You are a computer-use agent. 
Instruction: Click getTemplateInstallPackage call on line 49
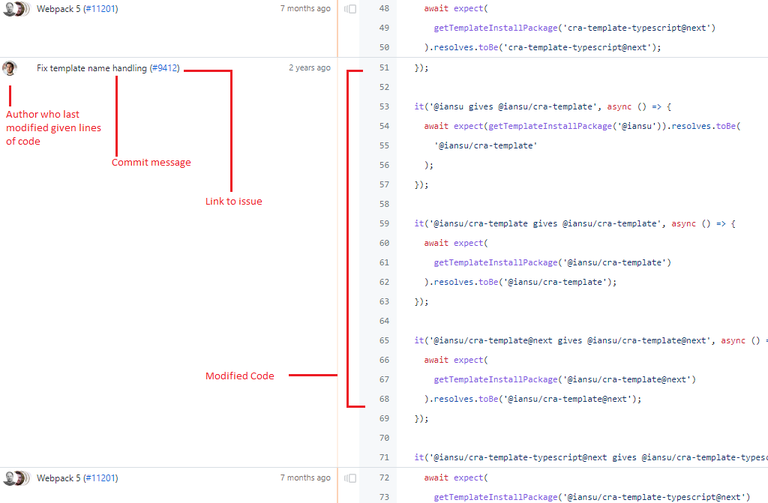click(x=575, y=28)
